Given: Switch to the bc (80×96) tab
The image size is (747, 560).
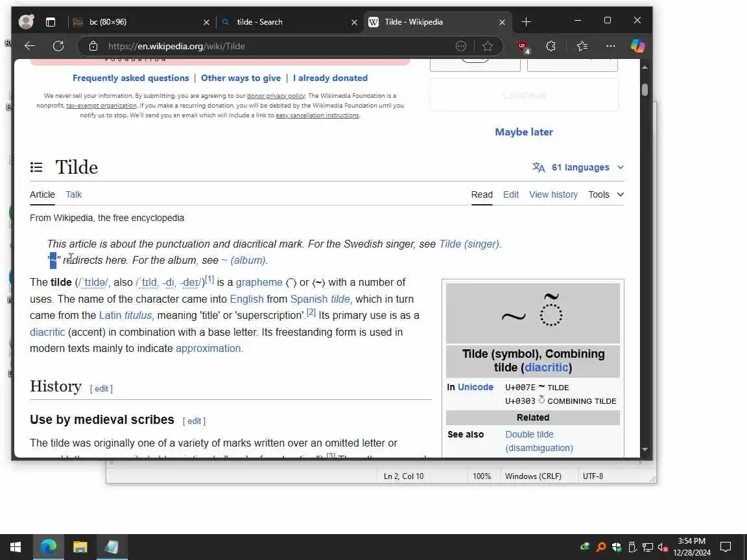Looking at the screenshot, I should [x=141, y=22].
